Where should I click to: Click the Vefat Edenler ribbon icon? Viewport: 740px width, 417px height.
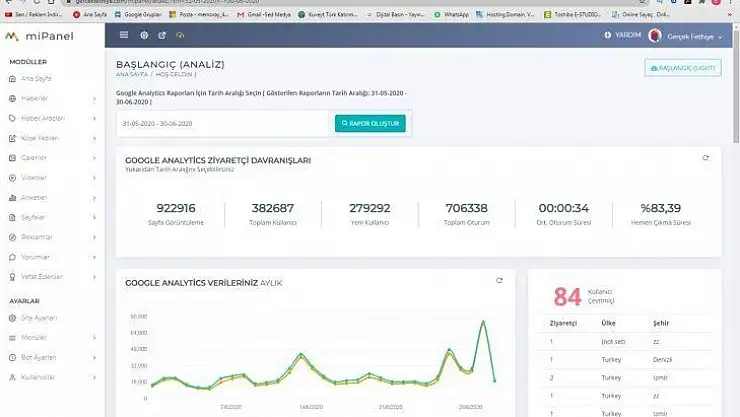click(12, 277)
